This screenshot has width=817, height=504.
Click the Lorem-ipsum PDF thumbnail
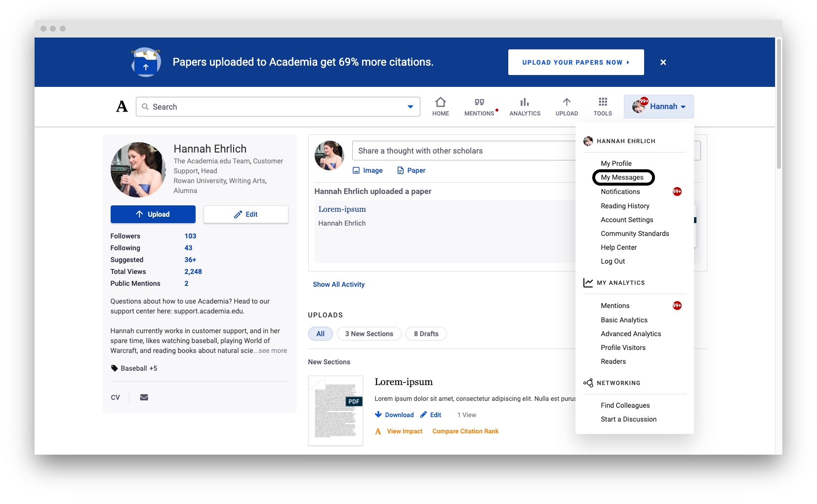(x=336, y=411)
